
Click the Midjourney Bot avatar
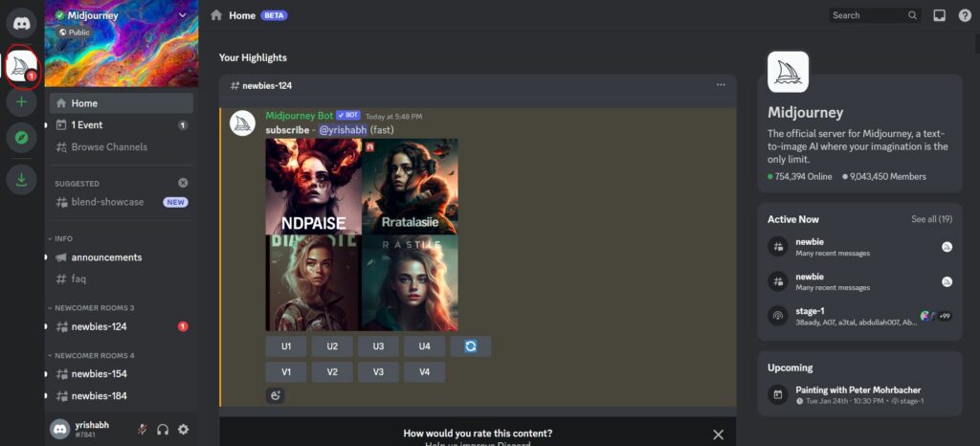point(242,123)
